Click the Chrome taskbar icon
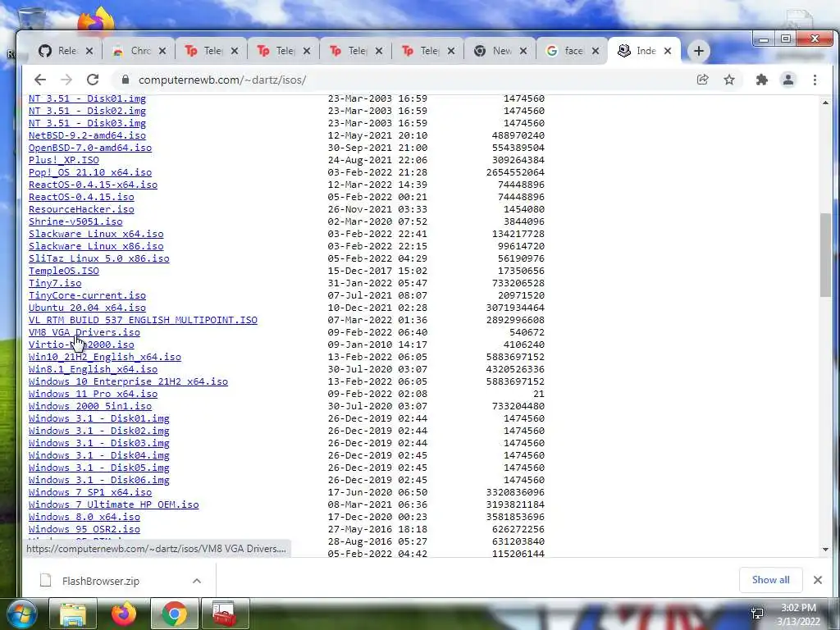 [x=175, y=614]
